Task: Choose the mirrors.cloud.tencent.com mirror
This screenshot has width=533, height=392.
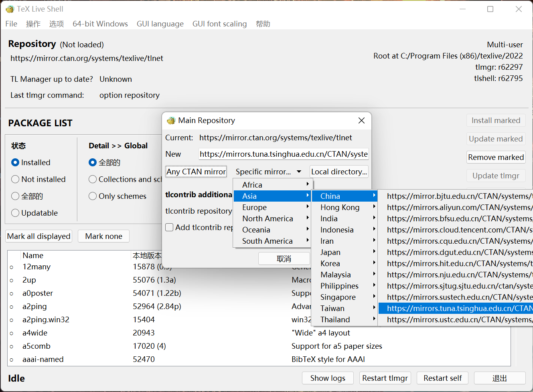Action: (456, 230)
